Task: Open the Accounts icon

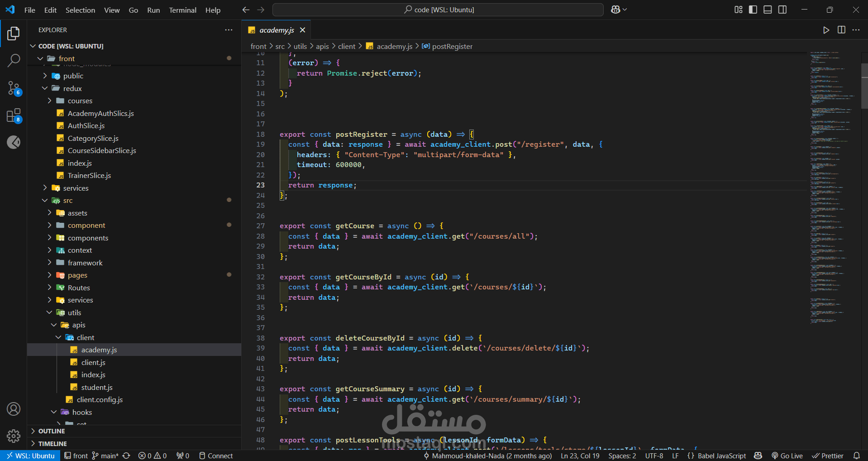Action: (x=14, y=409)
